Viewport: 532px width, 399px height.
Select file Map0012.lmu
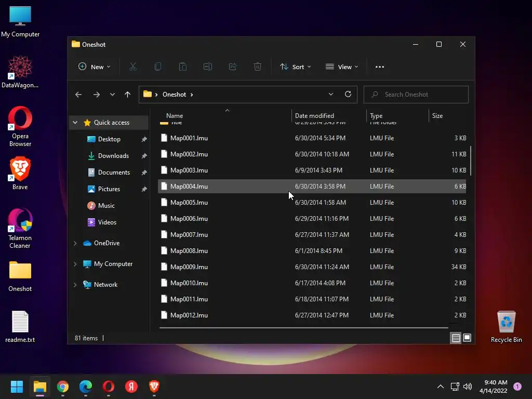click(x=312, y=315)
